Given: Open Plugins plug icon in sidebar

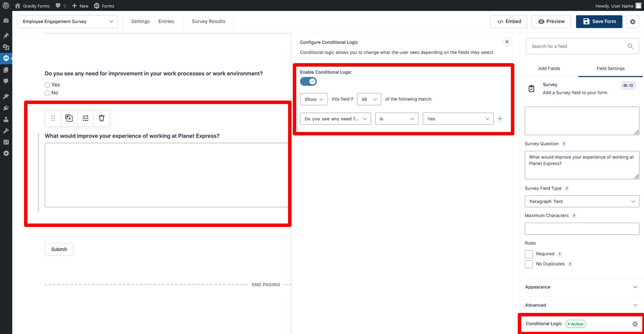Looking at the screenshot, I should pos(6,108).
